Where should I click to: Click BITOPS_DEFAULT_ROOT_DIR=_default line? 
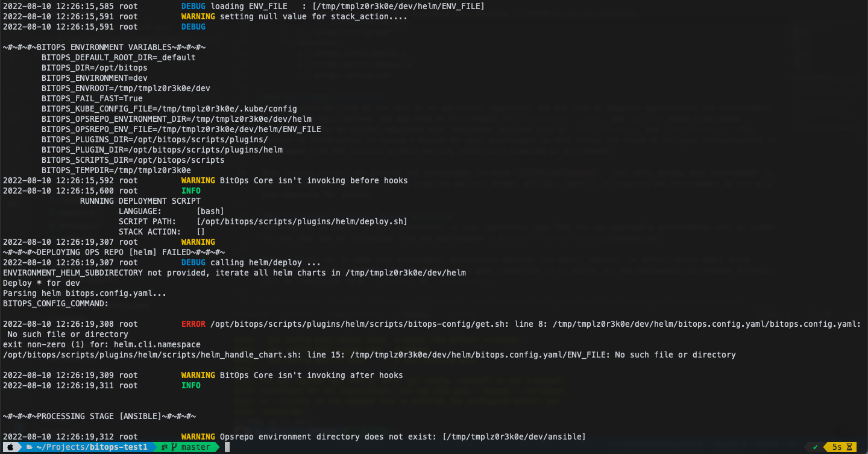click(x=119, y=57)
